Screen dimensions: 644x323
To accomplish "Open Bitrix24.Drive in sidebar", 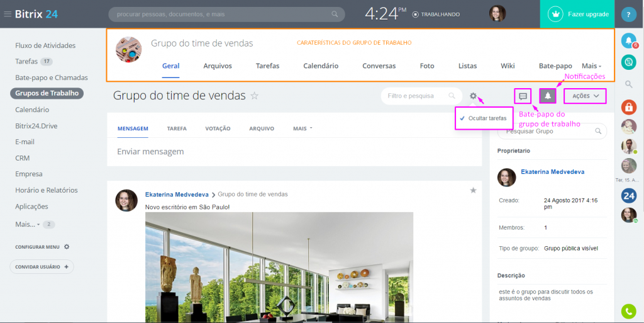I will (x=36, y=126).
